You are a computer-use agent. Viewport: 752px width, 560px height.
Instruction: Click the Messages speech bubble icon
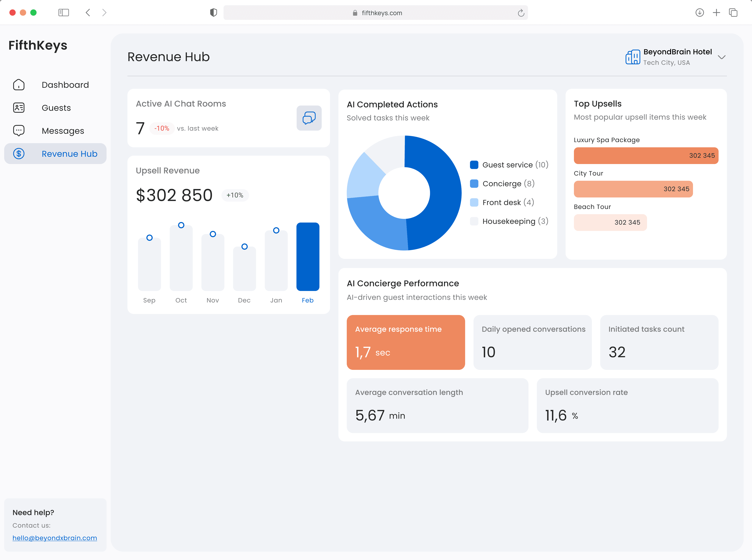point(19,130)
